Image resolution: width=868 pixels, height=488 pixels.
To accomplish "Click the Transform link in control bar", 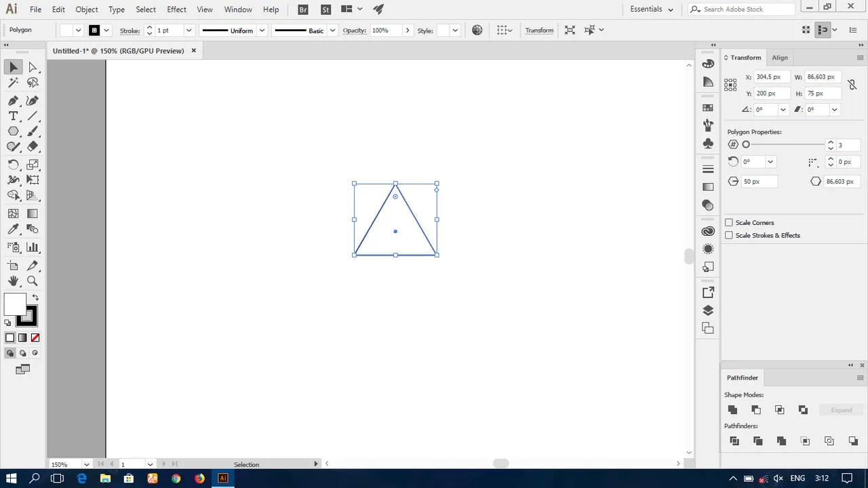I will [539, 30].
